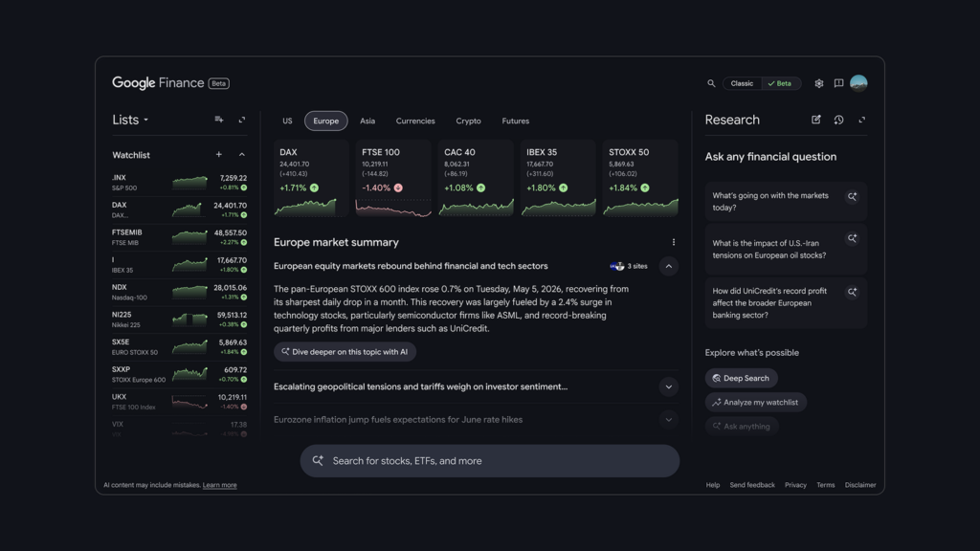Click the AI search icon in search bar
The height and width of the screenshot is (551, 980).
click(318, 460)
